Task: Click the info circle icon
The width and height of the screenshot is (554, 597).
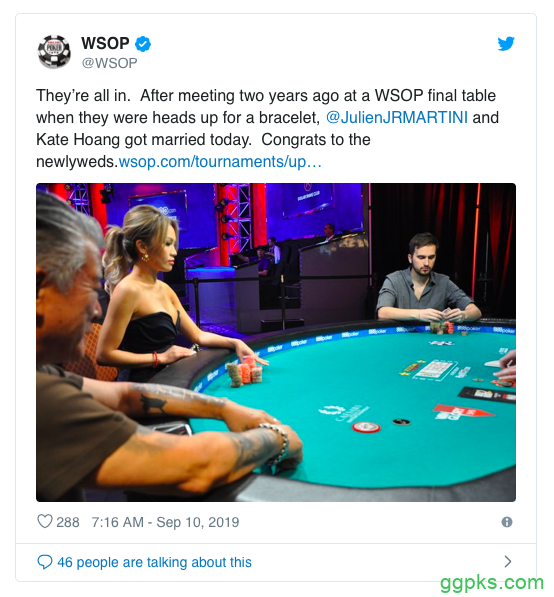Action: tap(507, 522)
